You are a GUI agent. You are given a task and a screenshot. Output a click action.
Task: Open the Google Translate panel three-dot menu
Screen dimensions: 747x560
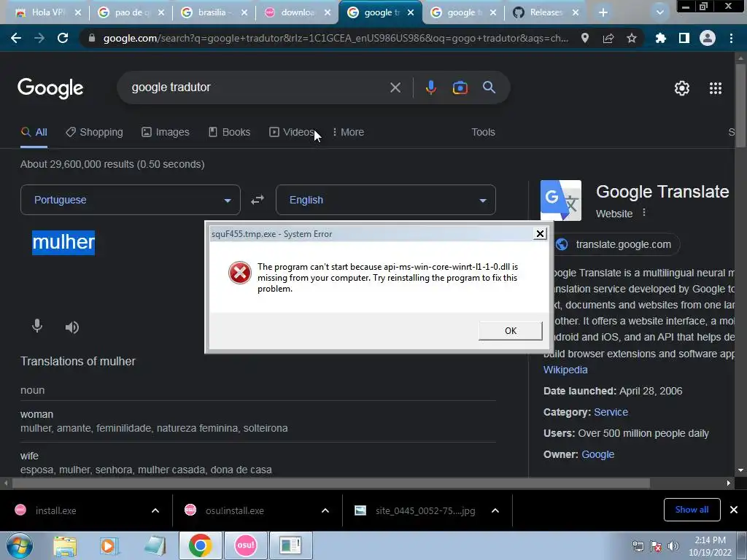[644, 212]
